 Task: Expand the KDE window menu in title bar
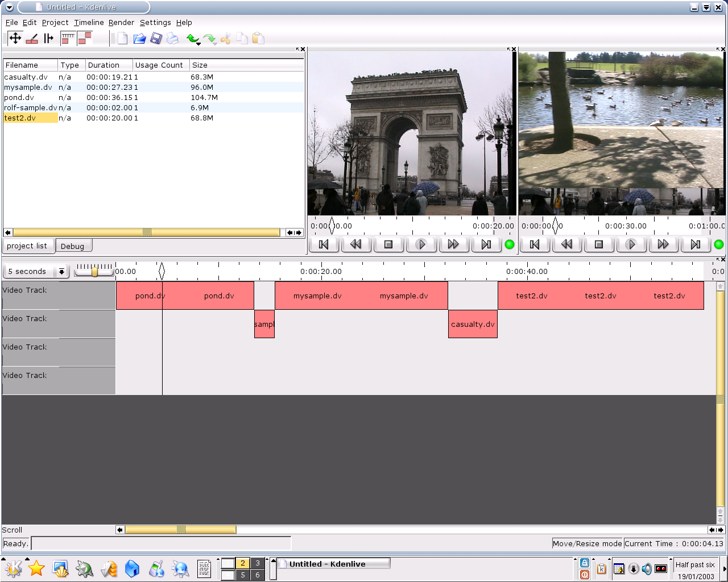(9, 7)
